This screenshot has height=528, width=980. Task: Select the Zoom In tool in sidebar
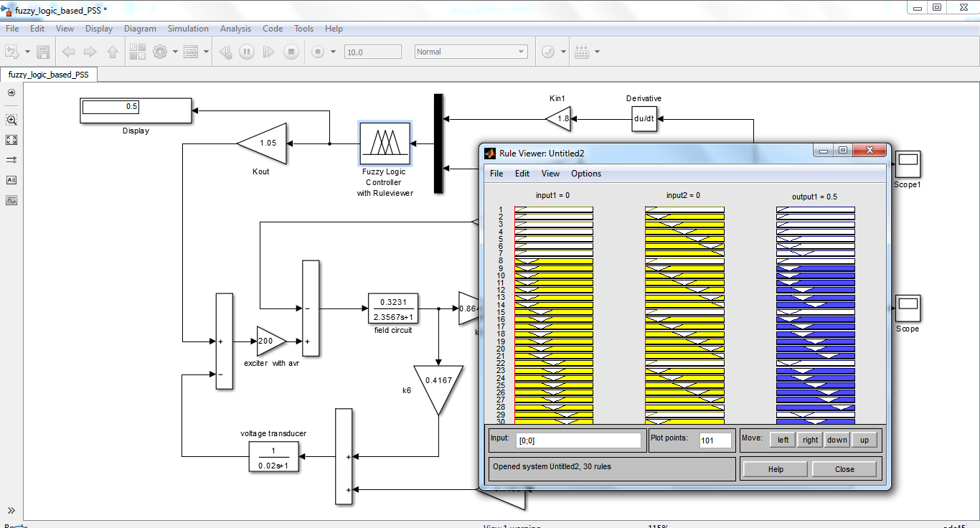point(11,120)
